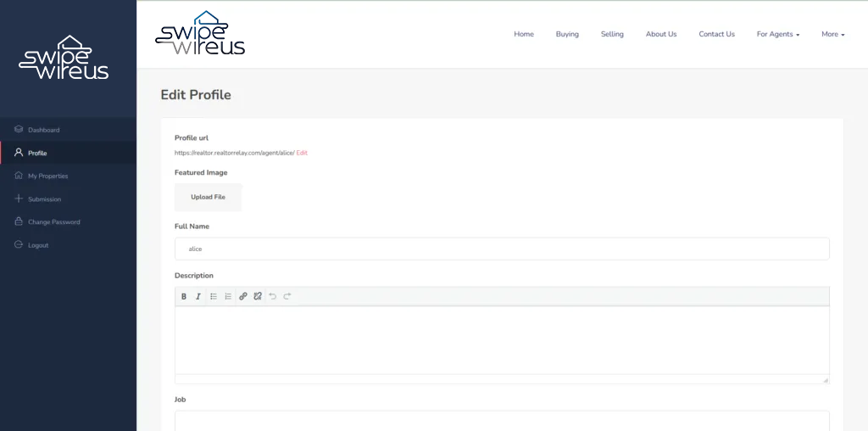
Task: Click inside the Description text area
Action: [x=502, y=340]
